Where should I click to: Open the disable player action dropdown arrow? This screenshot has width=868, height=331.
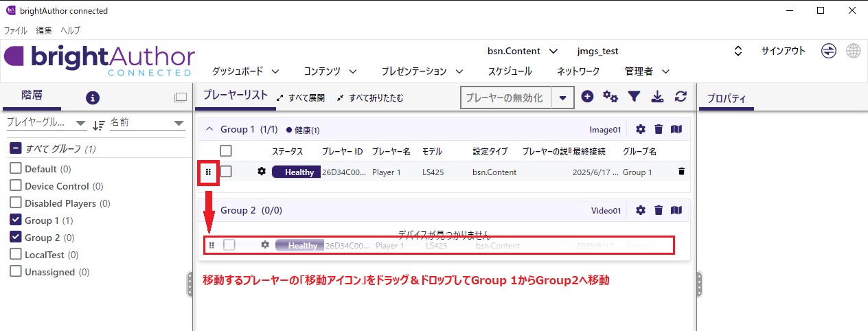pos(563,98)
